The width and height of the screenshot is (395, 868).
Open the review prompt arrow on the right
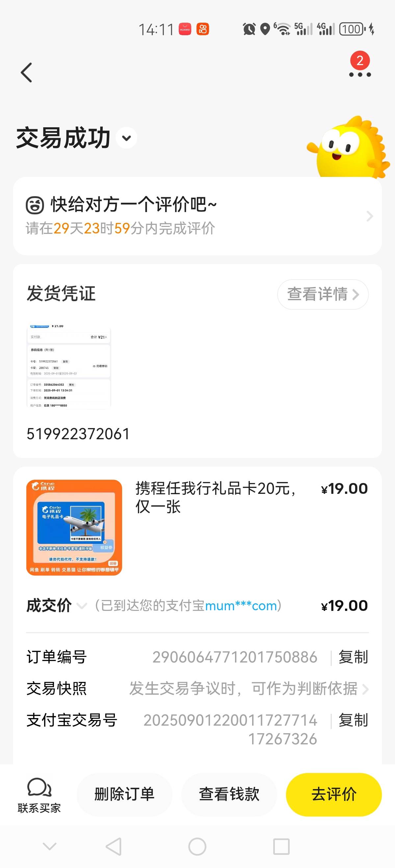click(370, 216)
